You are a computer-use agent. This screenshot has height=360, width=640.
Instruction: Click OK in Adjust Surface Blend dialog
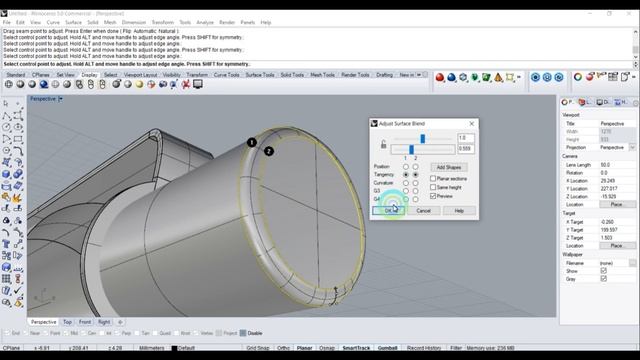389,211
